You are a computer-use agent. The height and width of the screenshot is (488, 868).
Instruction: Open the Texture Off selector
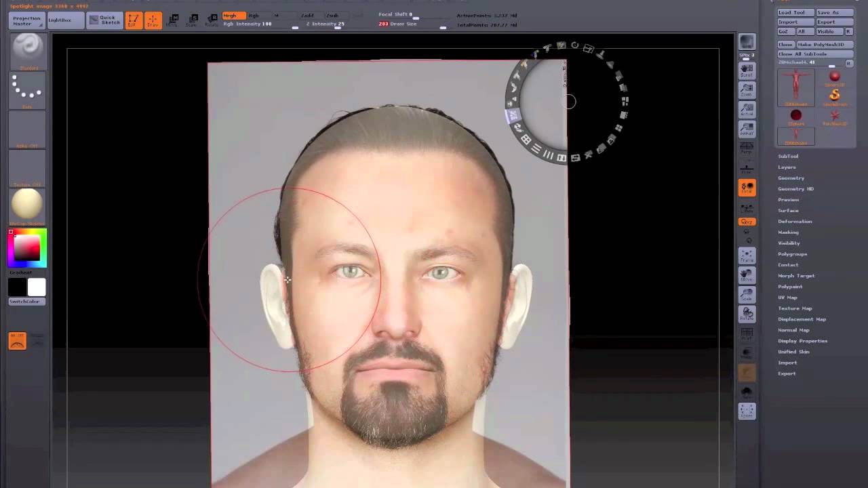(x=28, y=169)
